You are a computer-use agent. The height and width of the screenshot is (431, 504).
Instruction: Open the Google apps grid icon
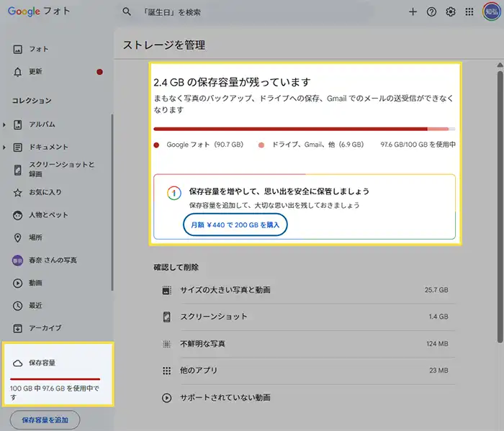click(x=469, y=12)
